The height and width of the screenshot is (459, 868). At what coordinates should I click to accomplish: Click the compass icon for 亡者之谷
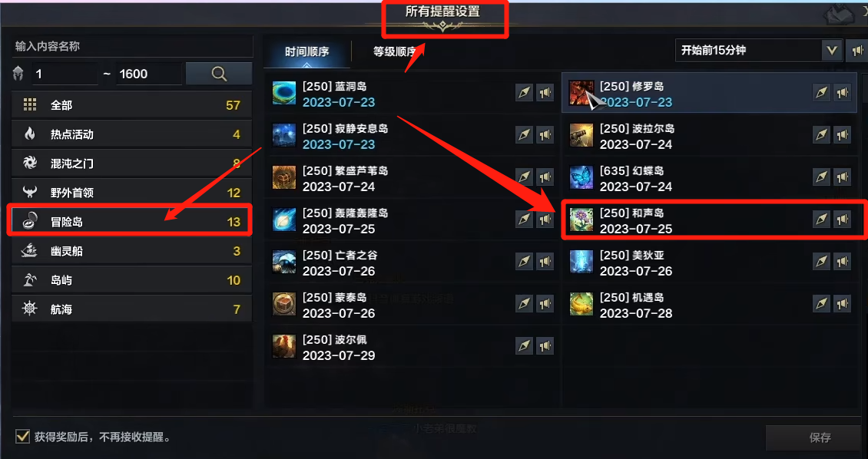(x=524, y=261)
